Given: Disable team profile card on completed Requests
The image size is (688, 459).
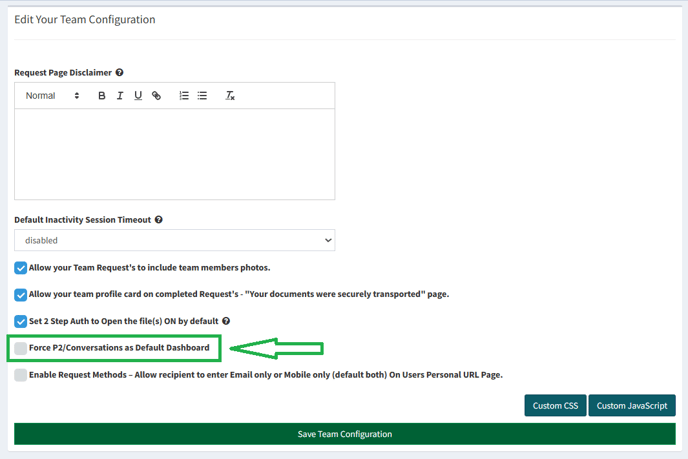Looking at the screenshot, I should click(x=21, y=295).
